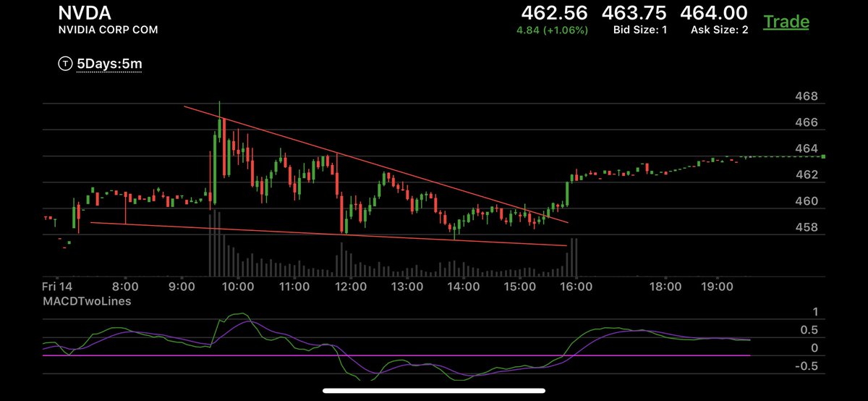Tap the last price 462.56

(x=555, y=13)
